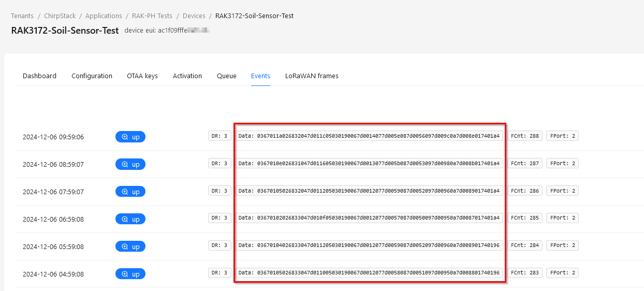The image size is (644, 291).
Task: Click the DR: 3 tag in the 08:59:07 row
Action: (219, 164)
